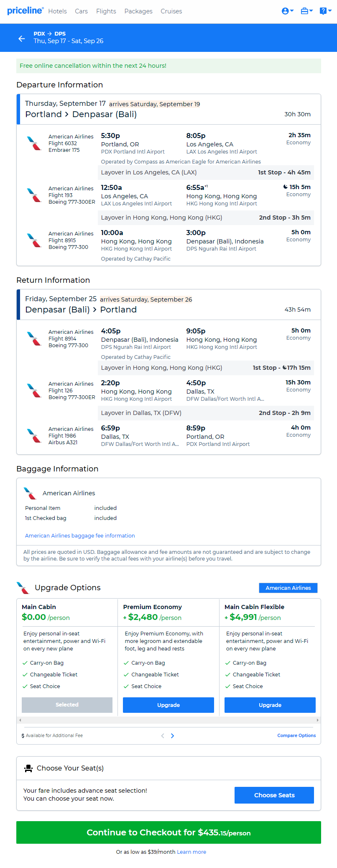
Task: Open American Airlines baggage fee information link
Action: click(x=80, y=535)
